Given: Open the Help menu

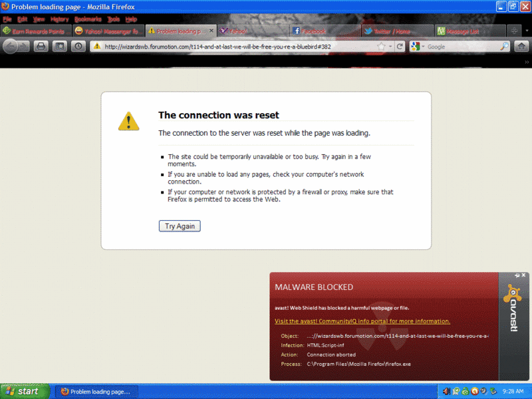Looking at the screenshot, I should 131,19.
